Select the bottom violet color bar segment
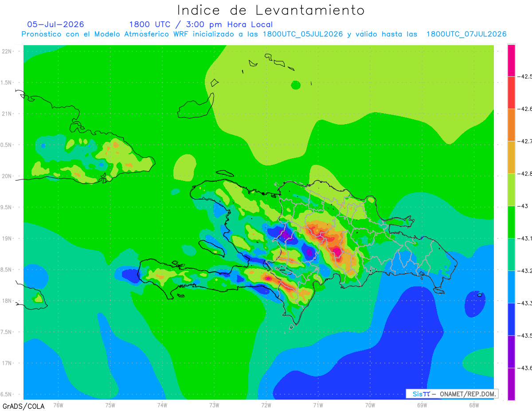This screenshot has width=532, height=411. (511, 384)
